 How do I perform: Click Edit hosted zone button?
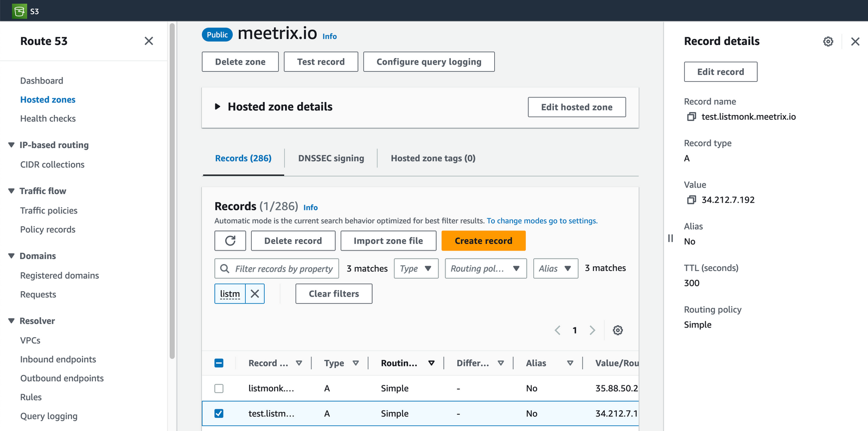pyautogui.click(x=577, y=107)
